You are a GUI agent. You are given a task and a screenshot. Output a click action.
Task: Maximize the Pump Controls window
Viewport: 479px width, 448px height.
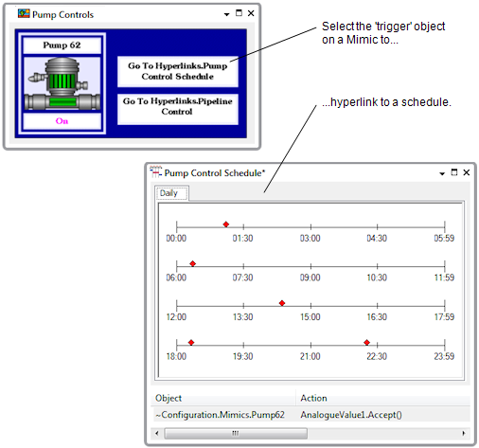[x=239, y=13]
